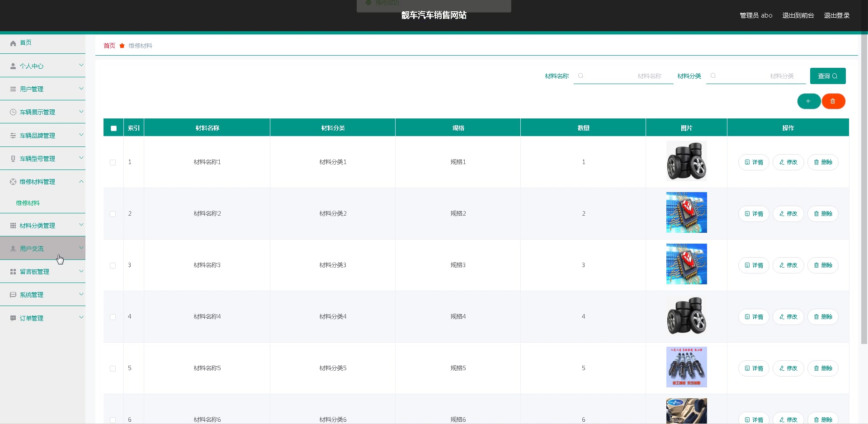This screenshot has width=868, height=424.
Task: Expand the 材料分类管理 chevron
Action: (81, 225)
